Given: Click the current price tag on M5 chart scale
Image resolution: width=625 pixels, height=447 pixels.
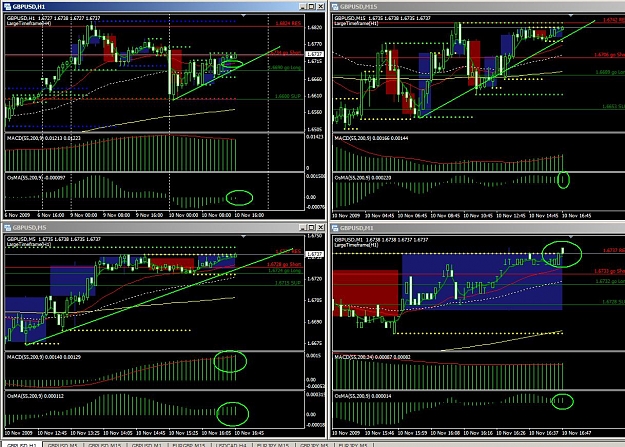Looking at the screenshot, I should click(314, 254).
